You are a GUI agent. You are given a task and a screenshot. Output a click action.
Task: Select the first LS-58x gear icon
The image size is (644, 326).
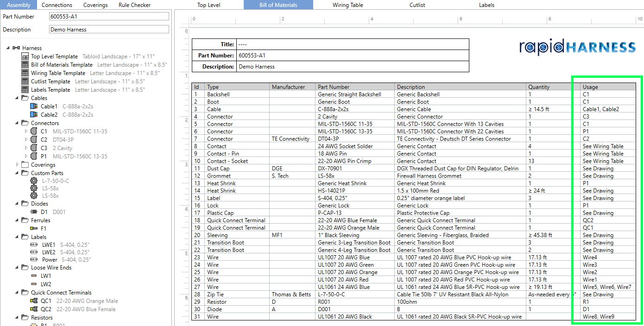click(34, 189)
